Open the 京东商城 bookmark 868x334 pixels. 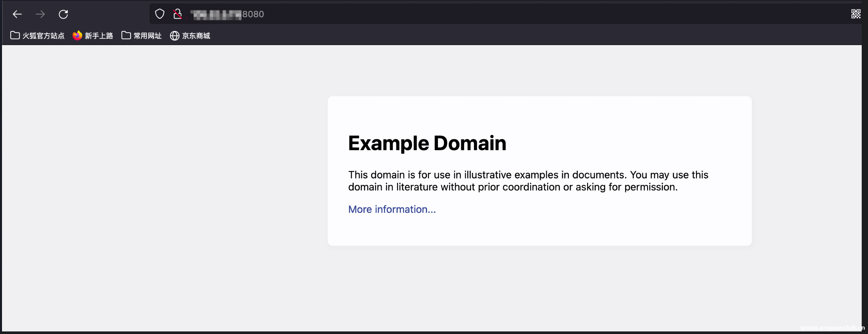point(196,36)
